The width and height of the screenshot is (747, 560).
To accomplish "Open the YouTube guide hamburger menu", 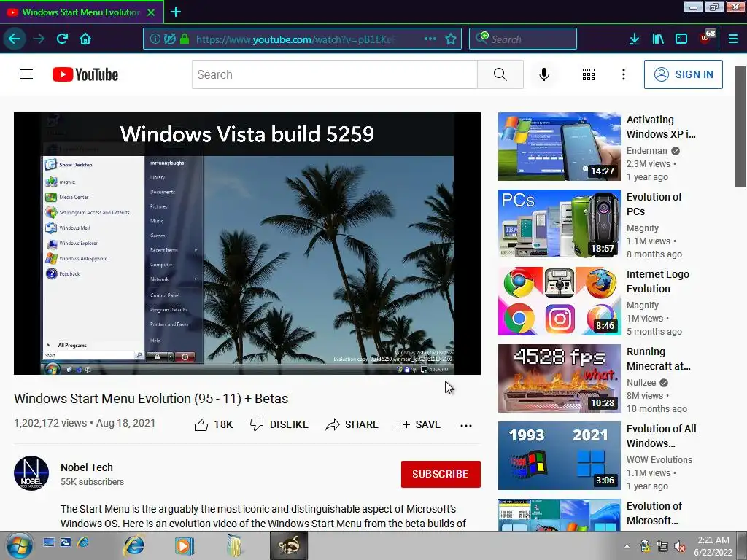I will click(x=26, y=74).
